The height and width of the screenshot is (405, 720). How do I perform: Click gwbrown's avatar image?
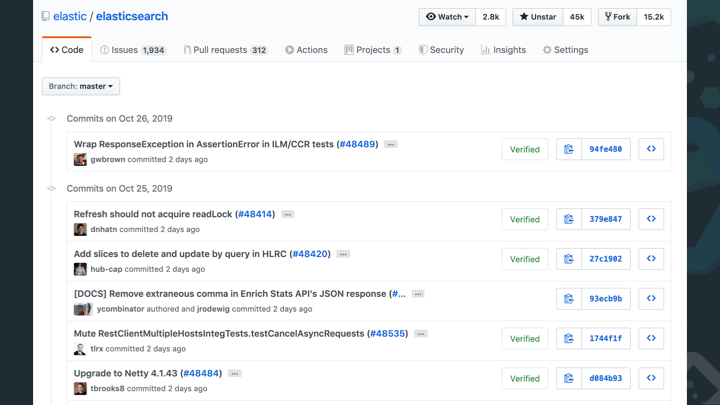80,159
